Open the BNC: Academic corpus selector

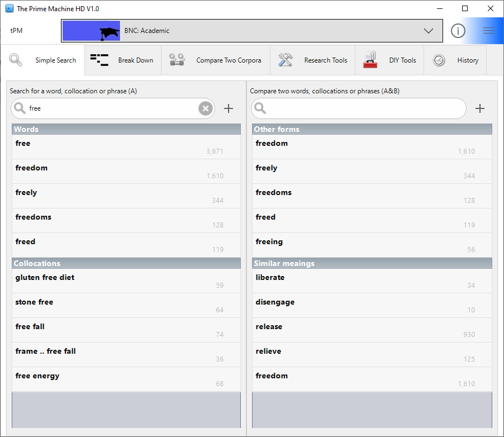[x=251, y=31]
